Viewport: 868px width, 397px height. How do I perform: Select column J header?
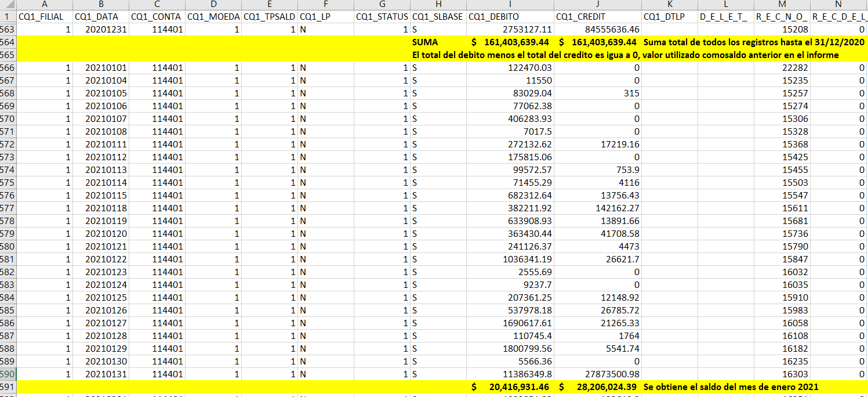598,5
